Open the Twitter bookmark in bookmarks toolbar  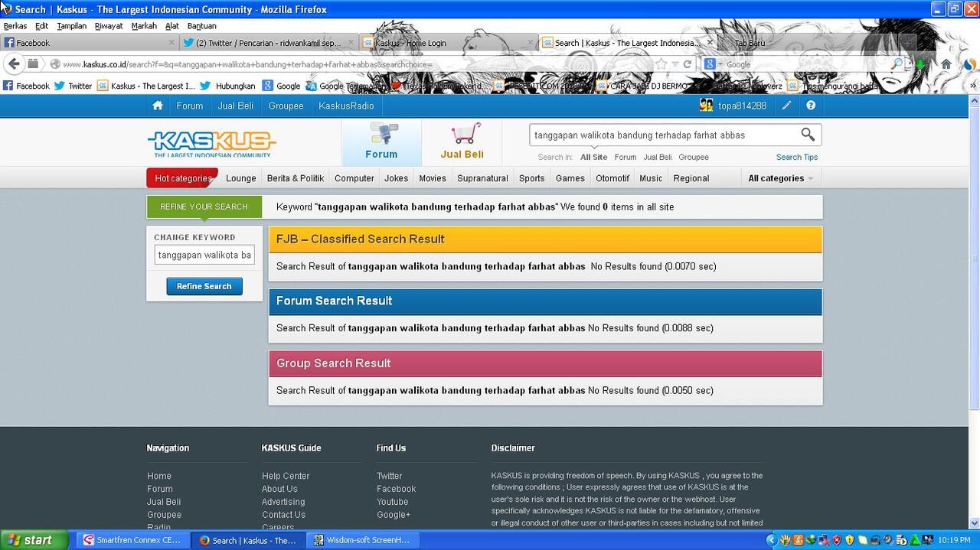point(73,86)
